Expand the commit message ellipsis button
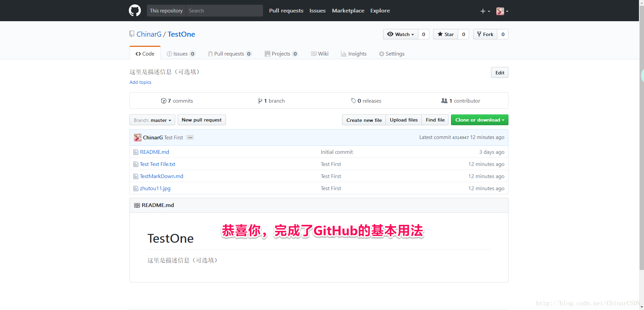Image resolution: width=644 pixels, height=310 pixels. 190,137
